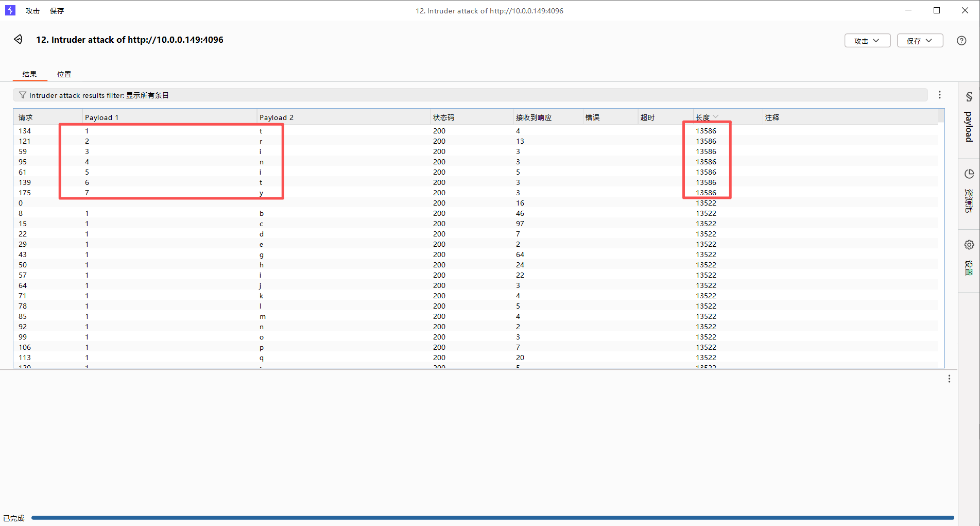This screenshot has height=526, width=980.
Task: Sort by the Payload 1 column header
Action: point(169,117)
